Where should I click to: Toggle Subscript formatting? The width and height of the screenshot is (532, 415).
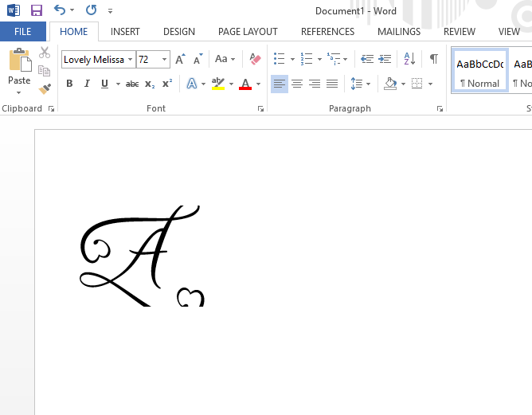point(150,84)
